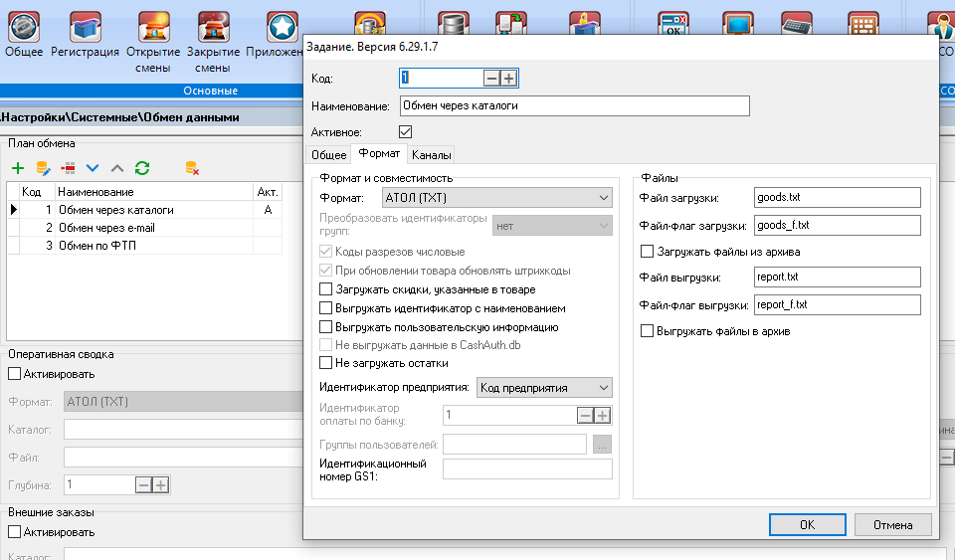This screenshot has height=560, width=955.
Task: Check Активировать under Оперативная сводка
Action: pos(15,374)
